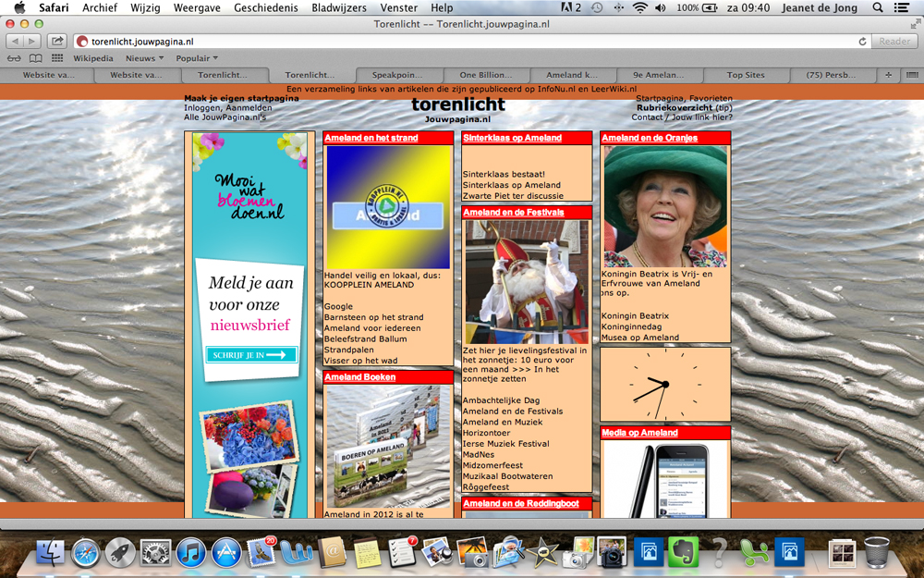Go forward with the Safari forward arrow
This screenshot has height=578, width=924.
[x=32, y=42]
